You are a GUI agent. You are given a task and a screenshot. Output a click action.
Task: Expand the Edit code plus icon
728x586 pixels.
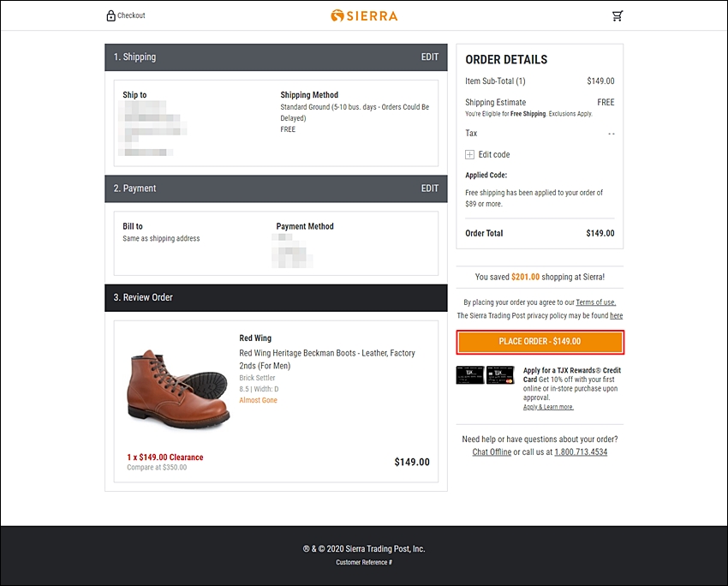(470, 154)
